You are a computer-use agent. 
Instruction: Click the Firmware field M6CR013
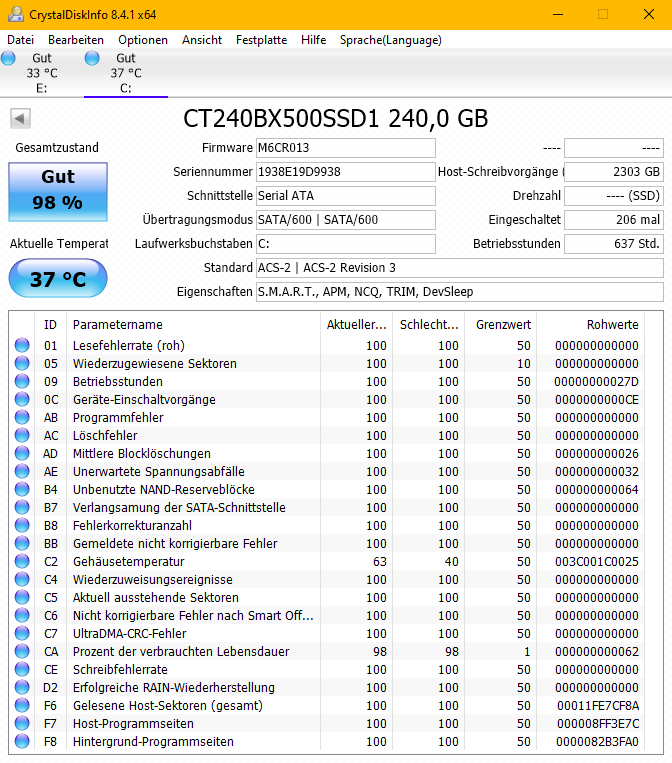pos(345,148)
